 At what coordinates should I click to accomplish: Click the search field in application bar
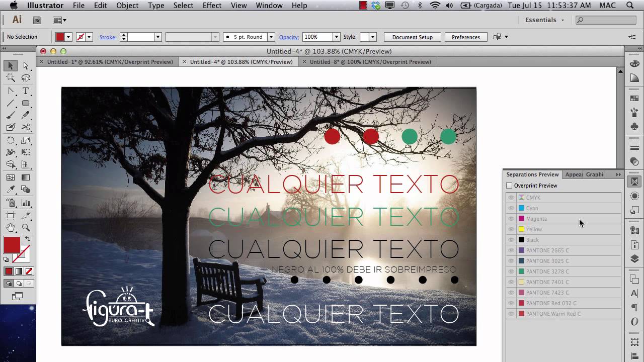pos(606,20)
